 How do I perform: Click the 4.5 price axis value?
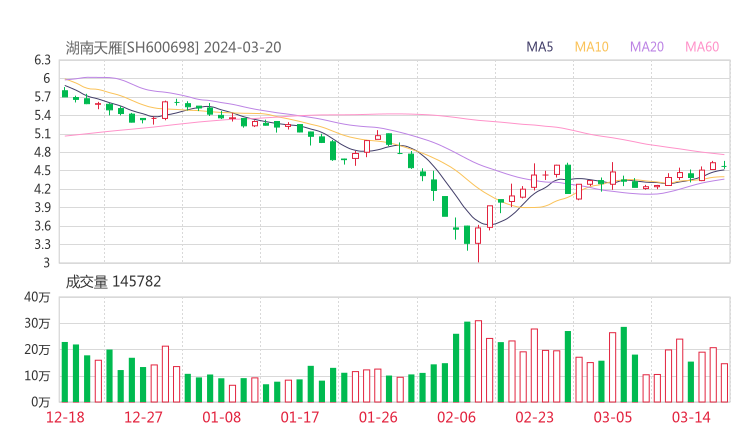tap(42, 171)
